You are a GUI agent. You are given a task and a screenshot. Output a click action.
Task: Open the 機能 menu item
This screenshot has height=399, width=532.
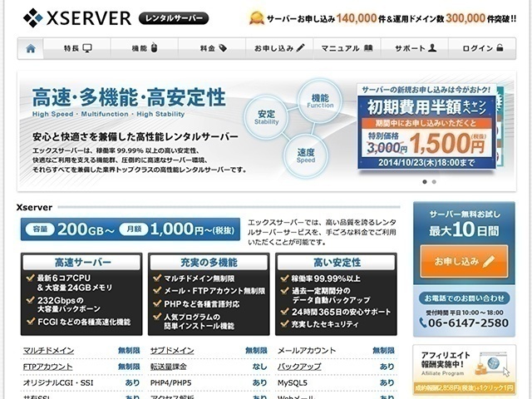coord(145,48)
